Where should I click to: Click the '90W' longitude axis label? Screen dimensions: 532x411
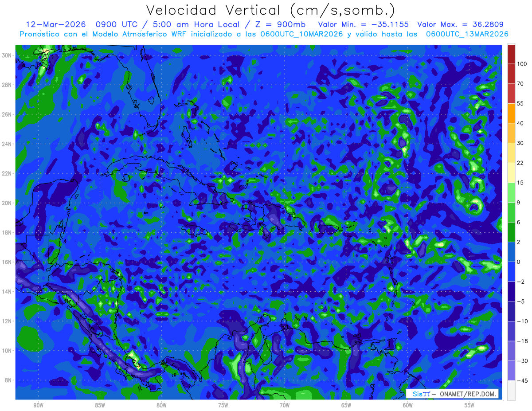click(x=38, y=406)
